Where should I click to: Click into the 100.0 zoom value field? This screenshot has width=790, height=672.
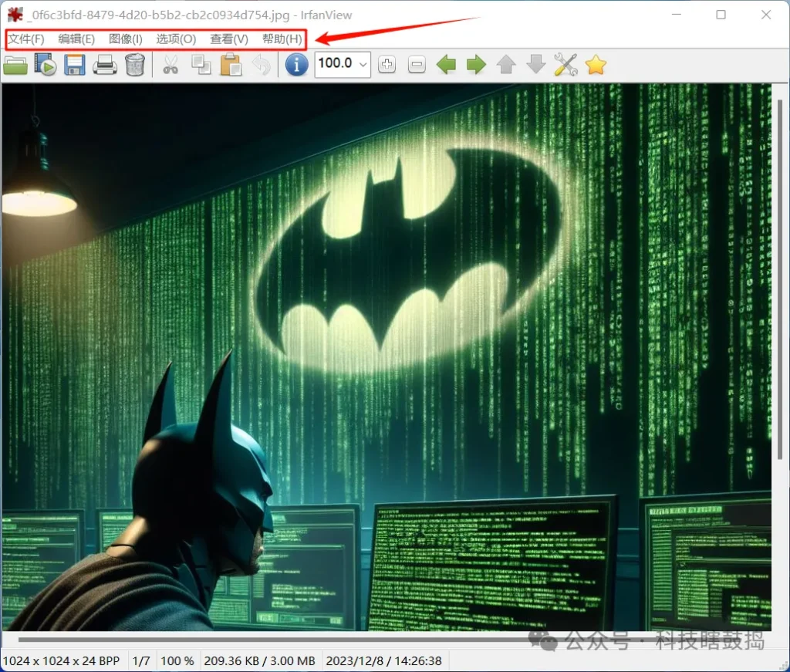pyautogui.click(x=336, y=63)
